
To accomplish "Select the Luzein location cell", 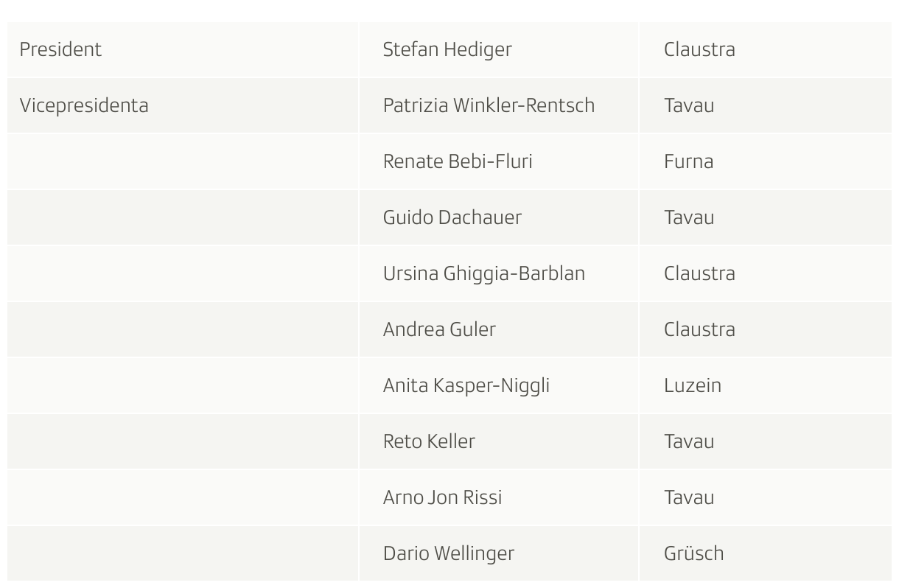I will coord(692,385).
